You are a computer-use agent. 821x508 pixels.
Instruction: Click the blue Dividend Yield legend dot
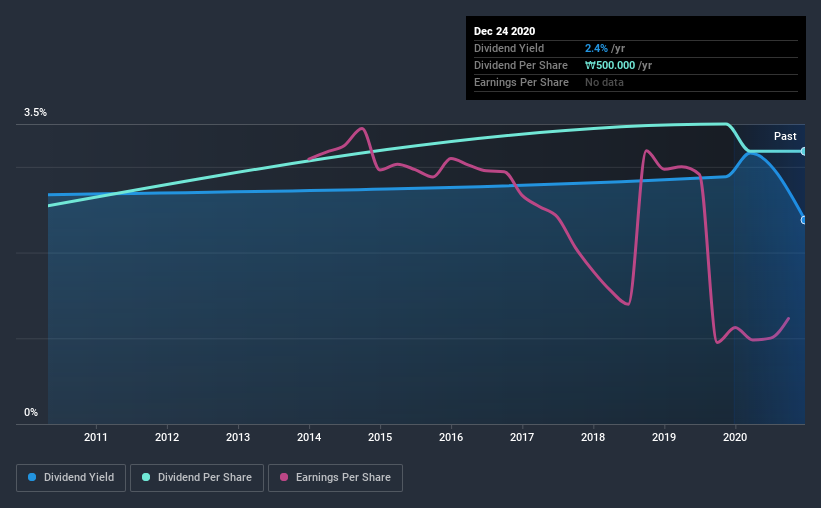tap(32, 477)
